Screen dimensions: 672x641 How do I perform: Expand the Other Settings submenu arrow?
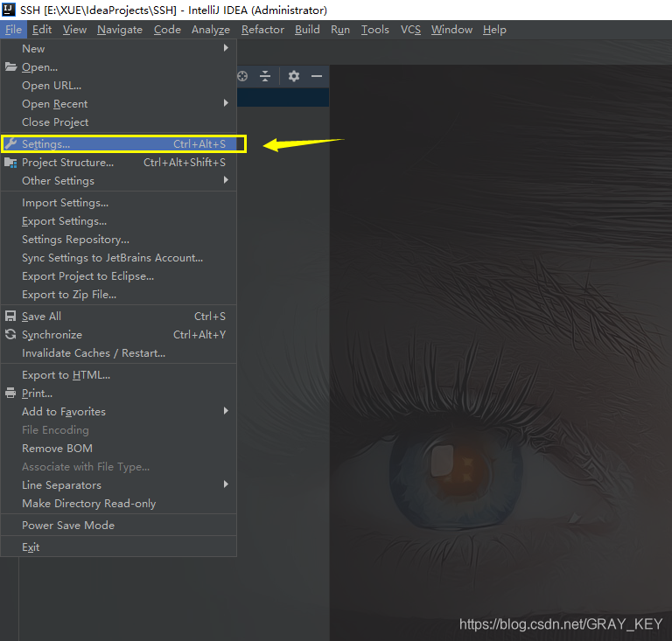(226, 180)
